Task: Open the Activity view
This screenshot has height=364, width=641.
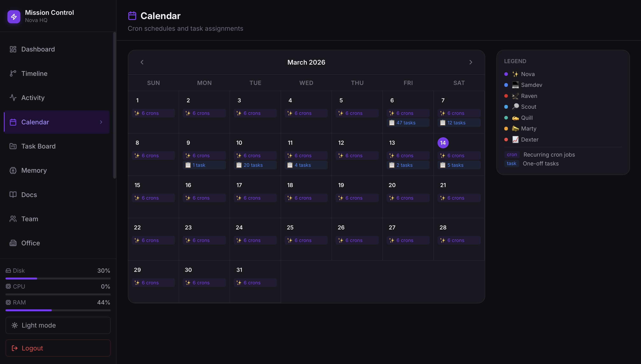Action: click(x=33, y=97)
